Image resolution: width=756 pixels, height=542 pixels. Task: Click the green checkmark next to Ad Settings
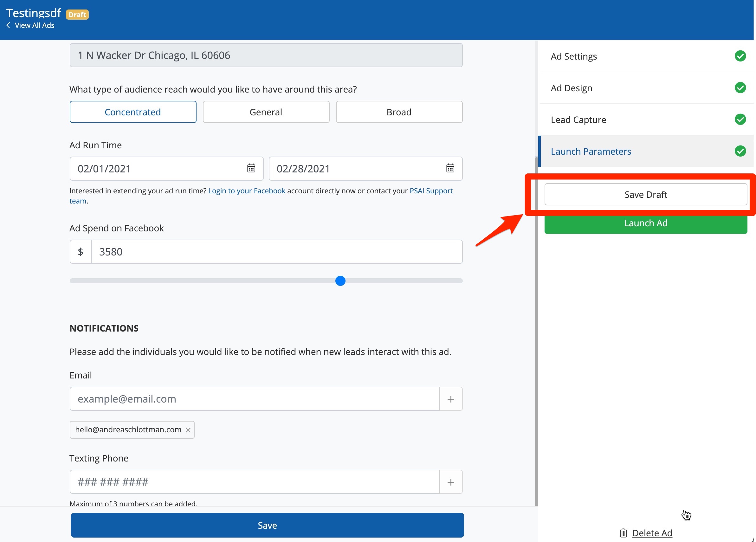pyautogui.click(x=740, y=56)
